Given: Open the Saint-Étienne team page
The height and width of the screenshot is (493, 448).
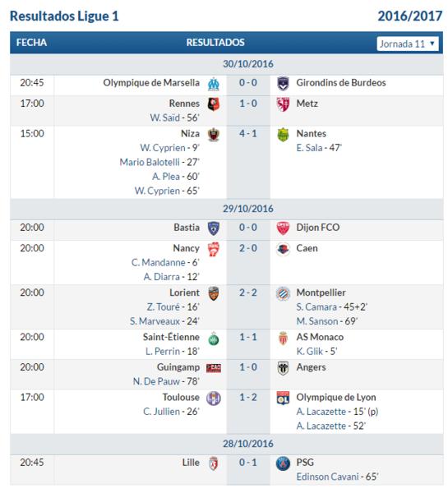Looking at the screenshot, I should tap(171, 337).
